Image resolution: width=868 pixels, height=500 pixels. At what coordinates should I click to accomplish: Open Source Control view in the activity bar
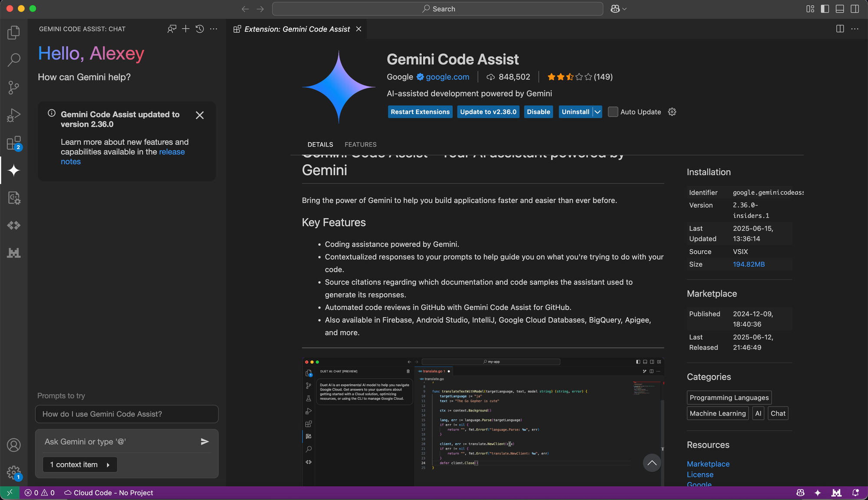pyautogui.click(x=13, y=87)
